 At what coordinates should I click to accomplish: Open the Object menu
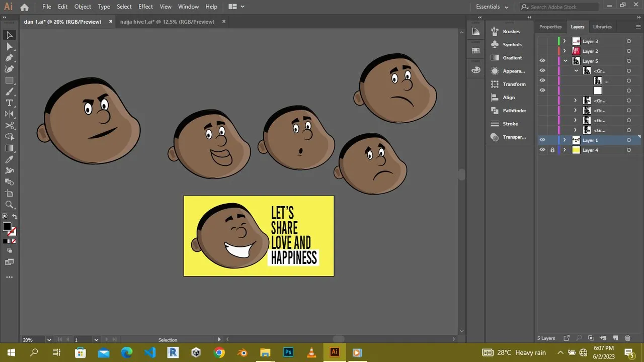click(83, 7)
